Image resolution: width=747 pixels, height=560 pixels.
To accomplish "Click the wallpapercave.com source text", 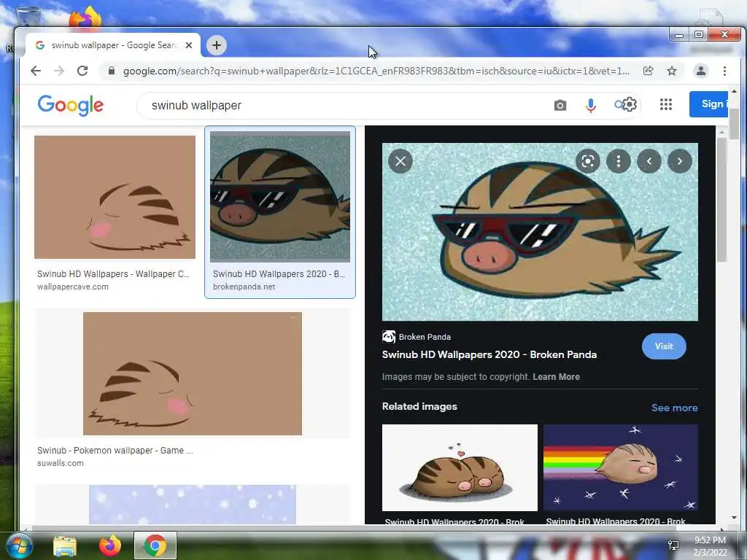I will click(x=73, y=287).
